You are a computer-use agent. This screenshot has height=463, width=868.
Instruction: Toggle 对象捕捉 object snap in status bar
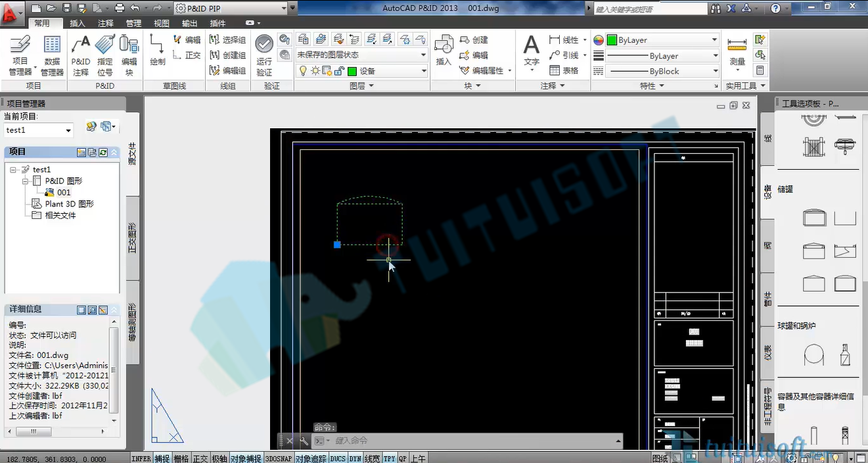click(246, 458)
